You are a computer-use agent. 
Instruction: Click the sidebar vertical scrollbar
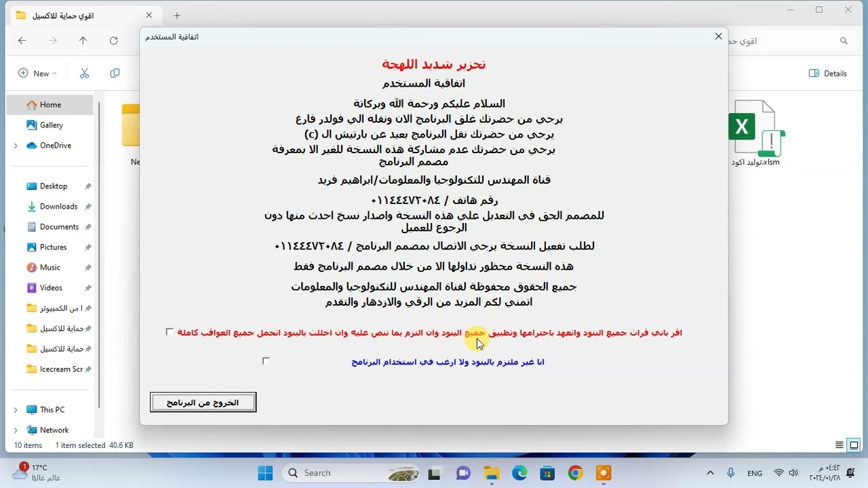pos(100,254)
